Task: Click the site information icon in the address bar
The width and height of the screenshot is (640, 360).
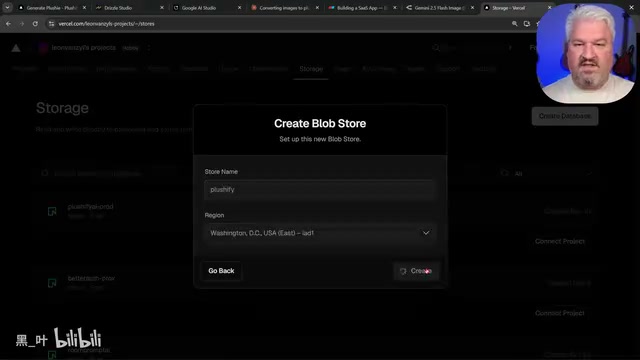Action: 51,24
